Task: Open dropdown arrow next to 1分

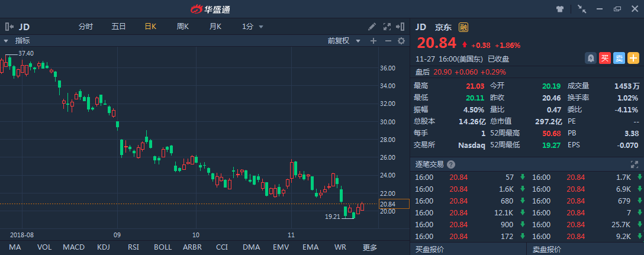Action: (261, 27)
